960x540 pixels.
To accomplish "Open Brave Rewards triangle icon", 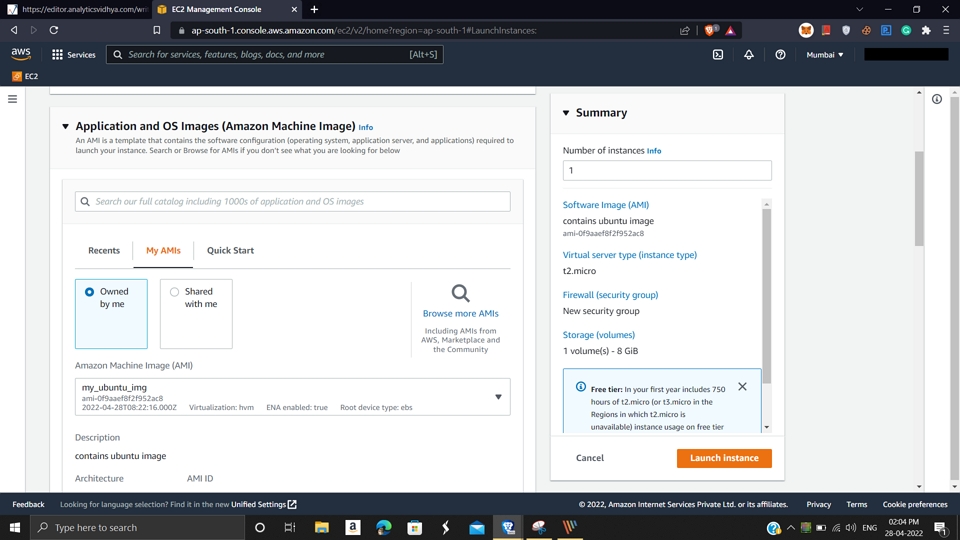I will pos(730,30).
